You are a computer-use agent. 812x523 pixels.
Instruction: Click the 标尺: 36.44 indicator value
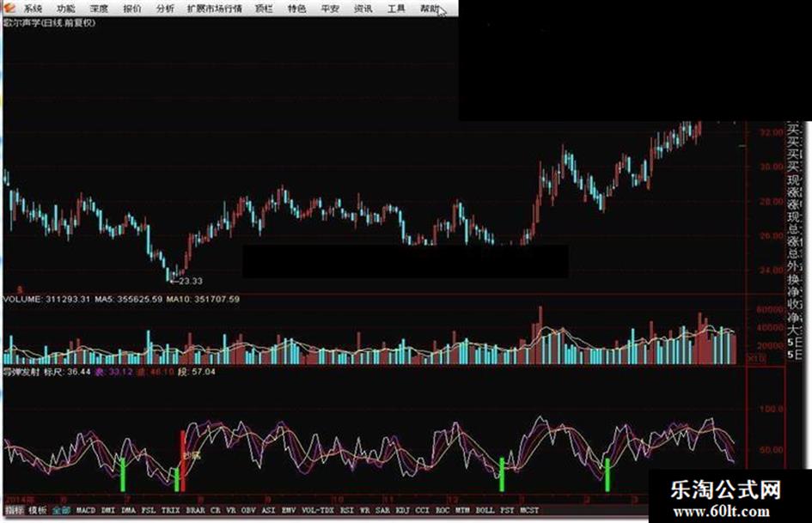click(x=67, y=371)
